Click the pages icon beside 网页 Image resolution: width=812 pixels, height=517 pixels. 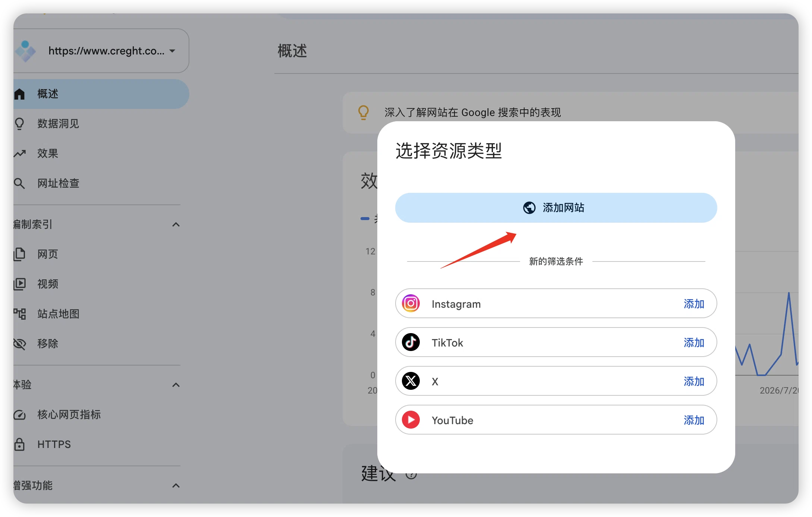19,254
